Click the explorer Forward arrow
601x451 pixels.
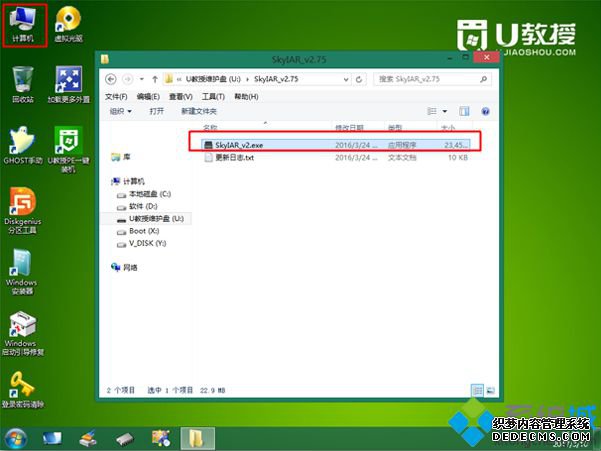click(127, 79)
